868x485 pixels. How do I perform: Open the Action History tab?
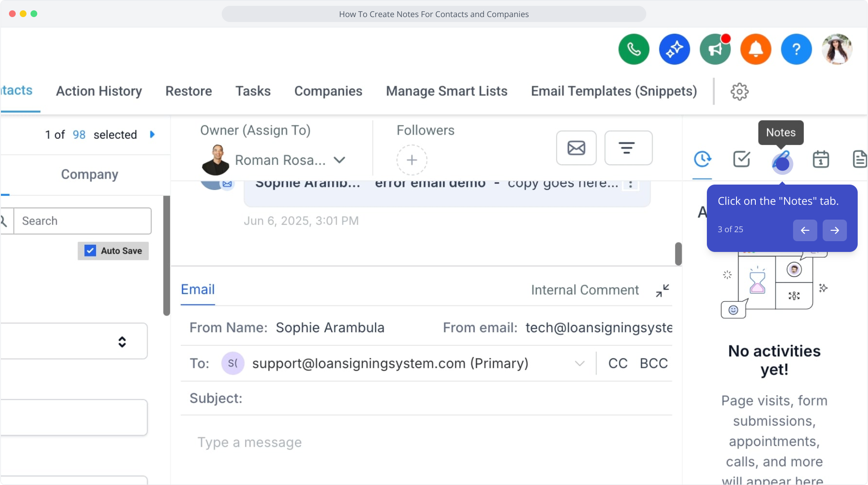click(x=99, y=91)
